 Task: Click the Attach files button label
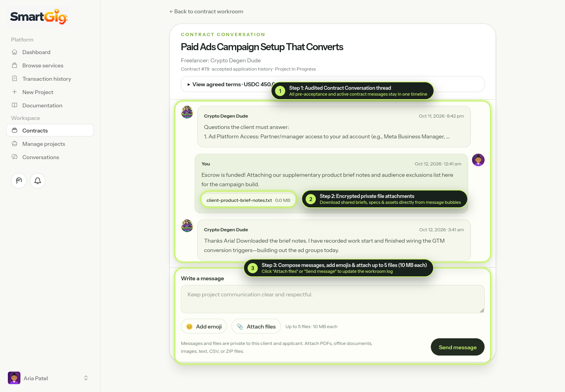coord(261,327)
